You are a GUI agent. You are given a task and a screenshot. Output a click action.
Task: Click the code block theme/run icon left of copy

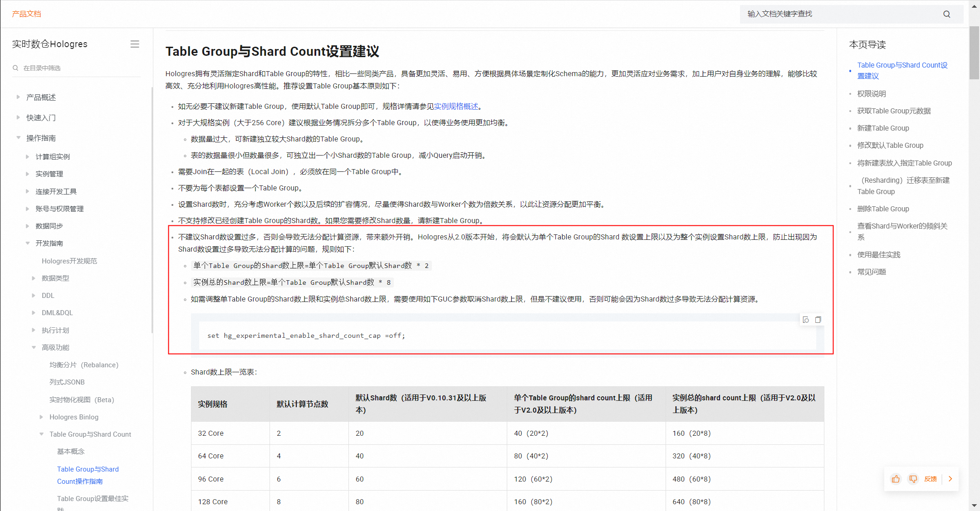(x=806, y=320)
